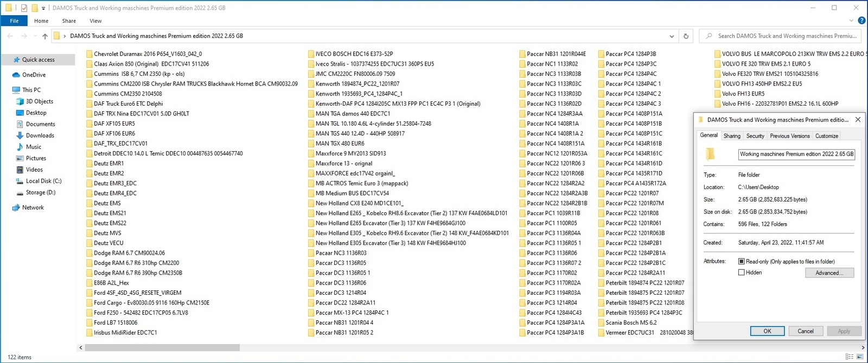Image resolution: width=868 pixels, height=363 pixels.
Task: Click scrollbar right arrow
Action: 863,347
